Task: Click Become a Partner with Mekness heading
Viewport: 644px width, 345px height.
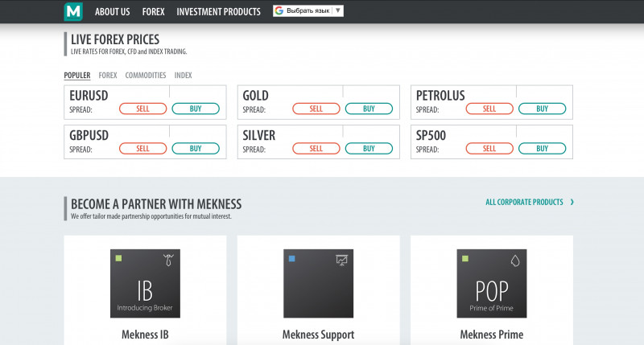Action: (156, 204)
